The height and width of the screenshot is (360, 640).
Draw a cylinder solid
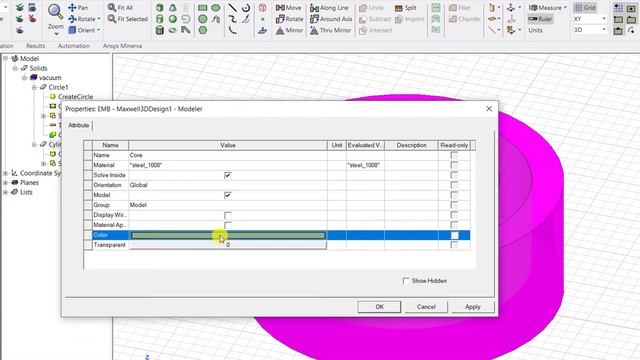[160, 19]
